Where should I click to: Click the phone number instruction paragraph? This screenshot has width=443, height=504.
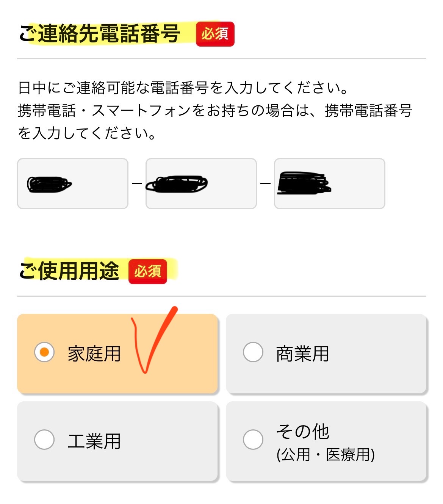pos(215,110)
